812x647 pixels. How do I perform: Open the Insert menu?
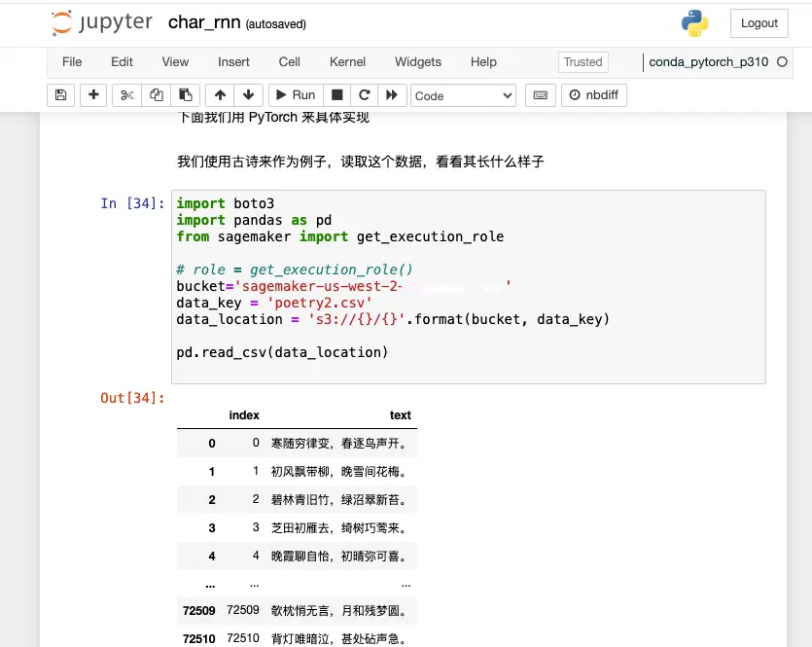pyautogui.click(x=233, y=62)
